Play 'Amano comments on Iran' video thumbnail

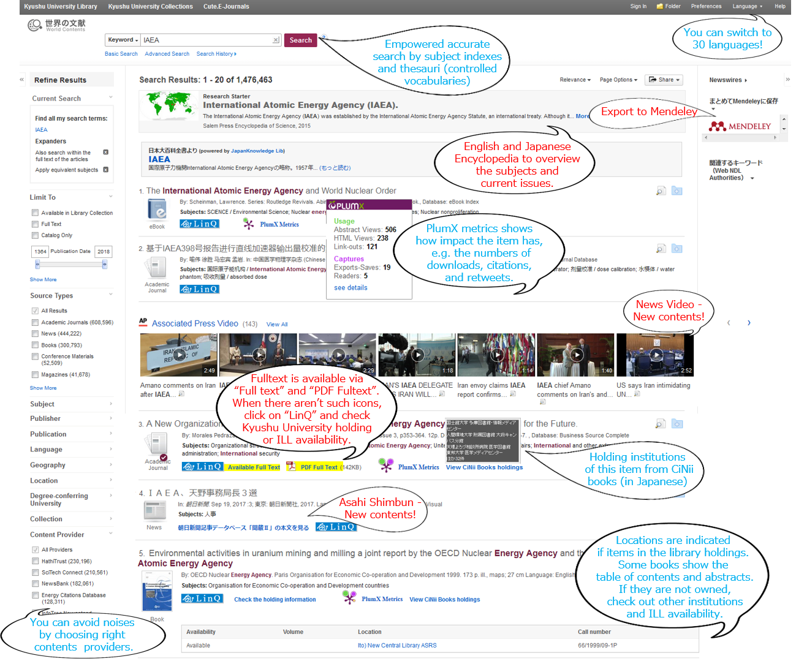179,355
